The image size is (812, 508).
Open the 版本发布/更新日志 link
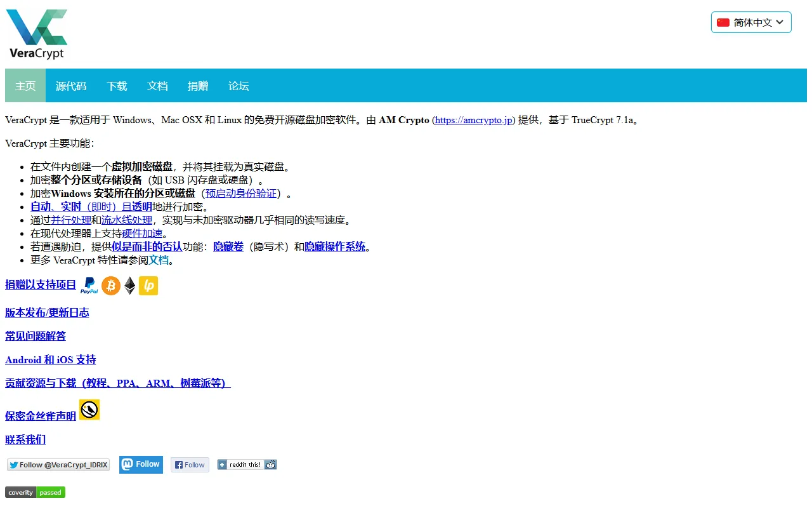pyautogui.click(x=47, y=312)
